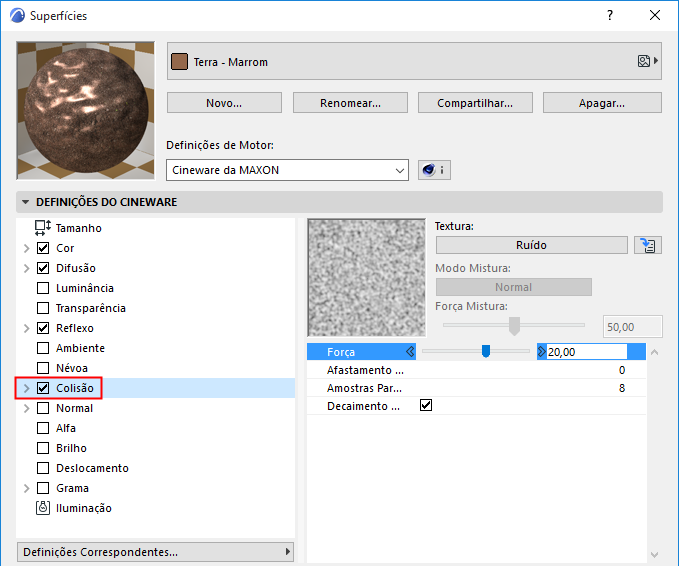
Task: Select the Tamanho row
Action: pos(155,228)
